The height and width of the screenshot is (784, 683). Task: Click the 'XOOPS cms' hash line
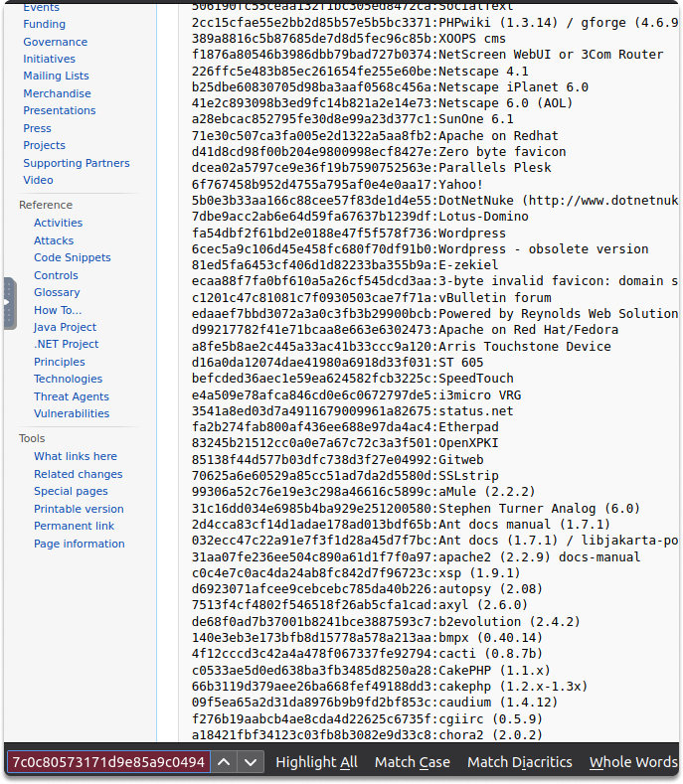click(x=349, y=39)
